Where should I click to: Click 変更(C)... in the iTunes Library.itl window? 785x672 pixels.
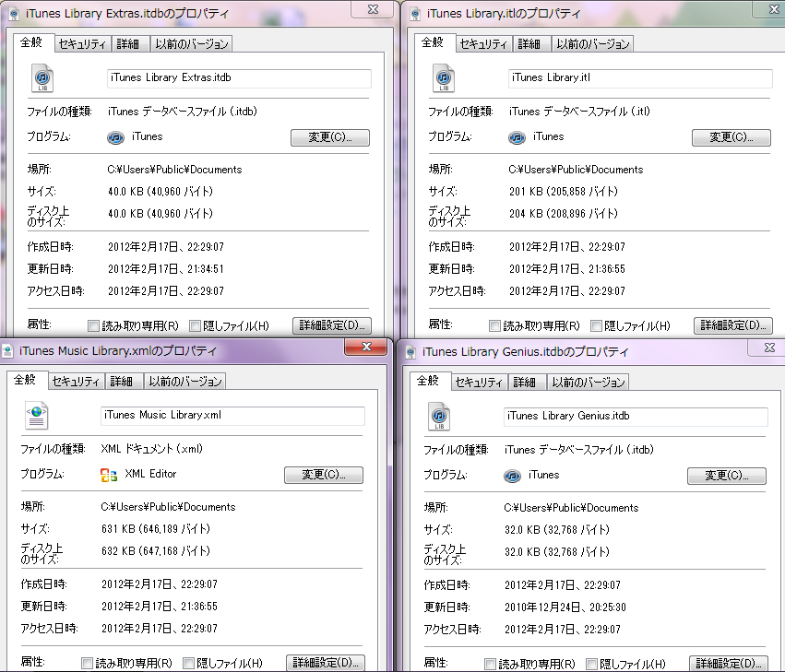pos(731,137)
